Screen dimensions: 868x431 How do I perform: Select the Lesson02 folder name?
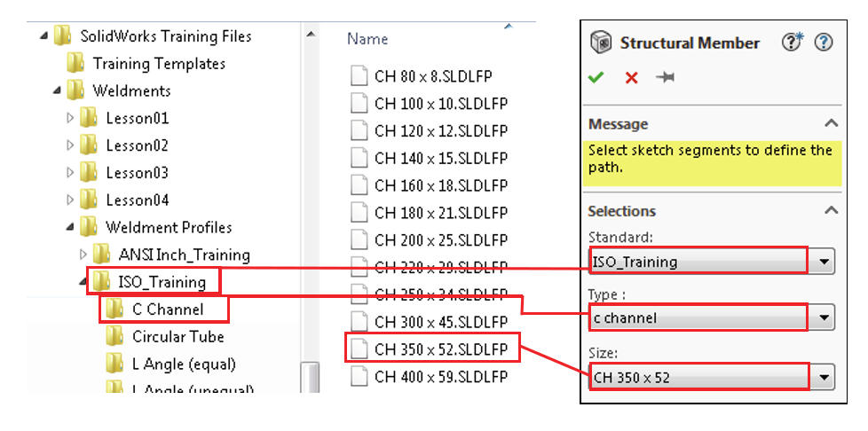click(x=138, y=145)
